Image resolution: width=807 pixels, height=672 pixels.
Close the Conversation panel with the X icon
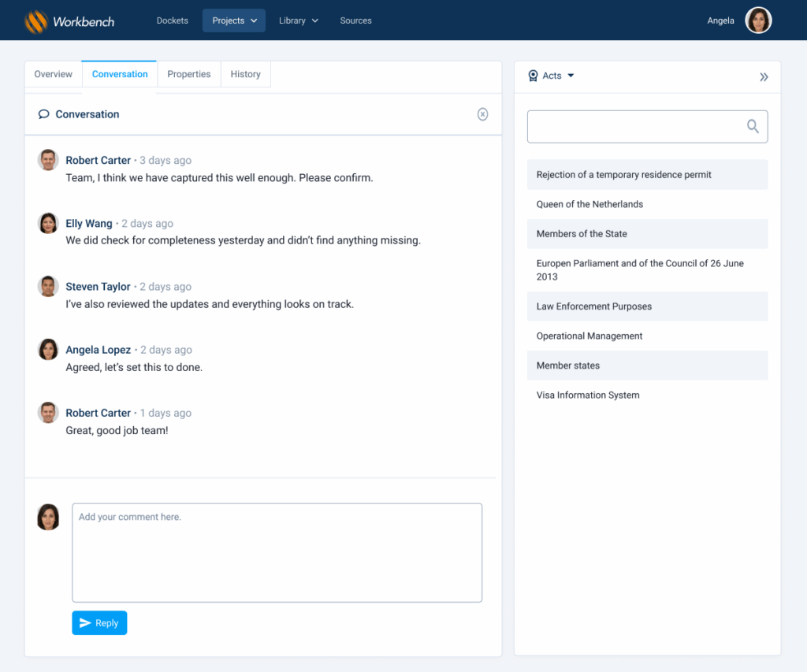(x=482, y=114)
